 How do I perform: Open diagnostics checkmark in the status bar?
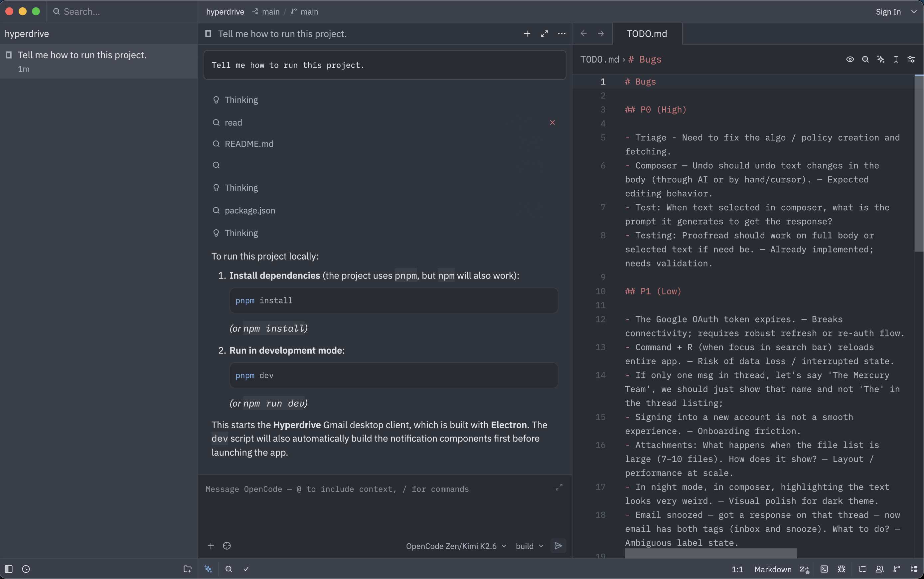pyautogui.click(x=246, y=569)
